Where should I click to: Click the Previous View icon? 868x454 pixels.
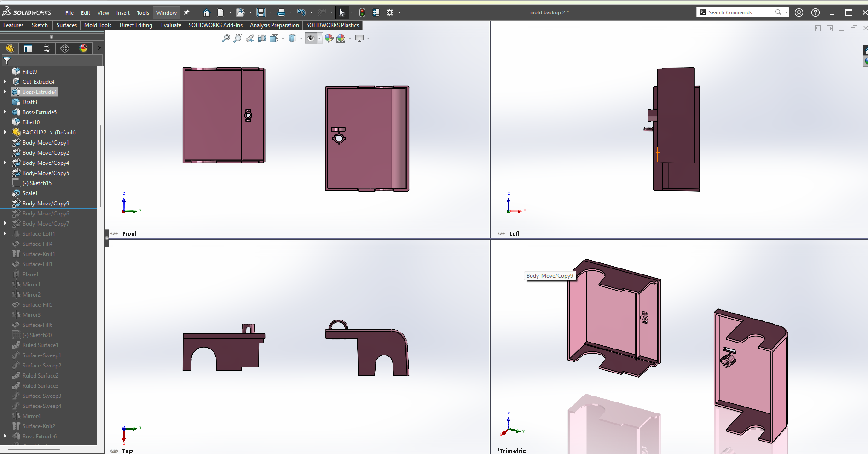pyautogui.click(x=250, y=39)
